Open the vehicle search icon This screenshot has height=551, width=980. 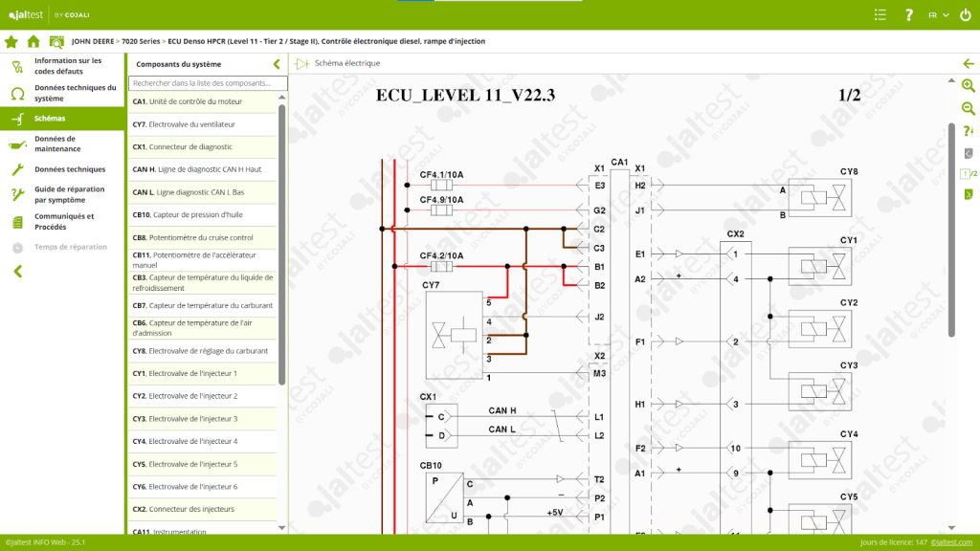point(56,41)
